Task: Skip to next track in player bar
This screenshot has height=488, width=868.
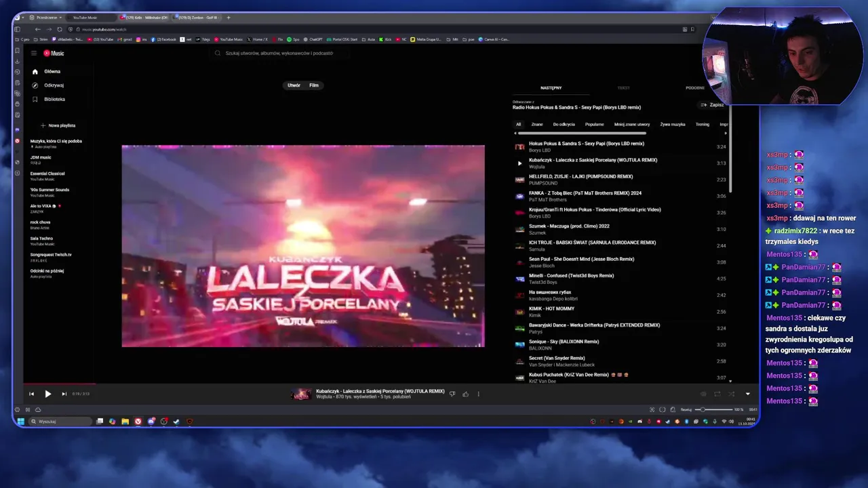Action: click(64, 394)
